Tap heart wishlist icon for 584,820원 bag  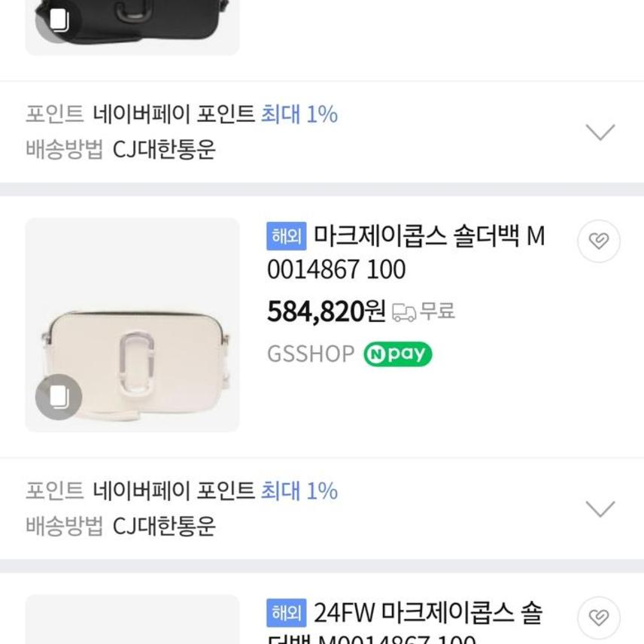click(598, 241)
